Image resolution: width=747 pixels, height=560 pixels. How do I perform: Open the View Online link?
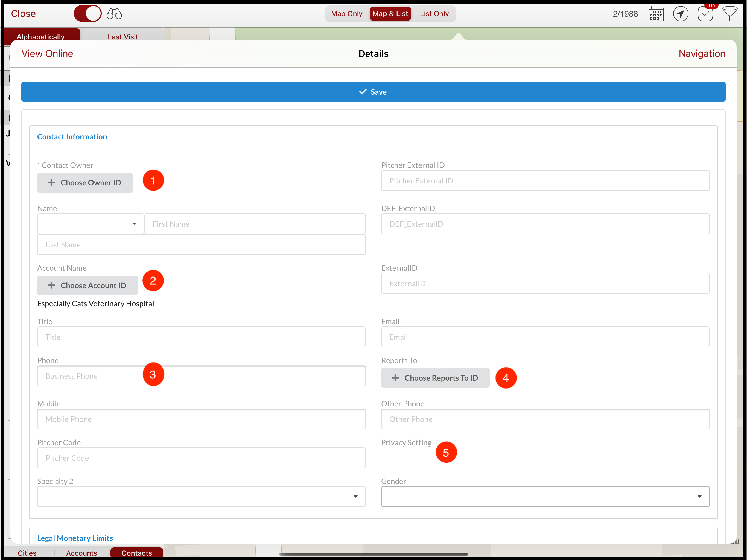pyautogui.click(x=47, y=53)
